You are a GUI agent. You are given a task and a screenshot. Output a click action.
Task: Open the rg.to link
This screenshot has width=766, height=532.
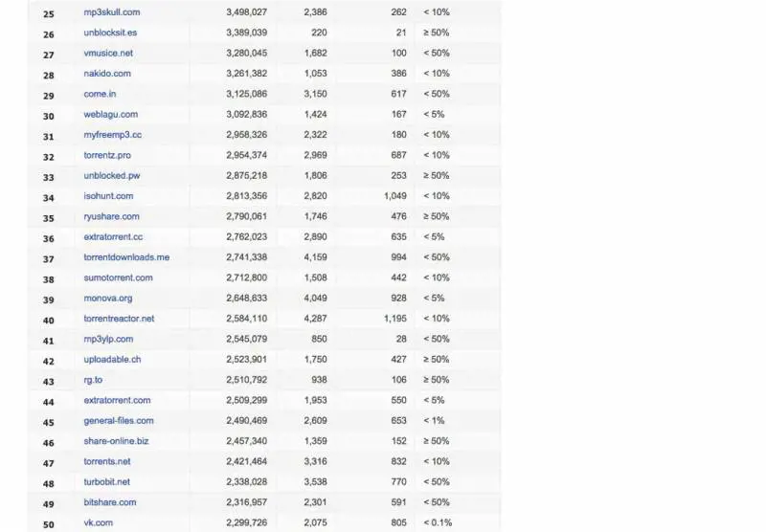click(93, 380)
